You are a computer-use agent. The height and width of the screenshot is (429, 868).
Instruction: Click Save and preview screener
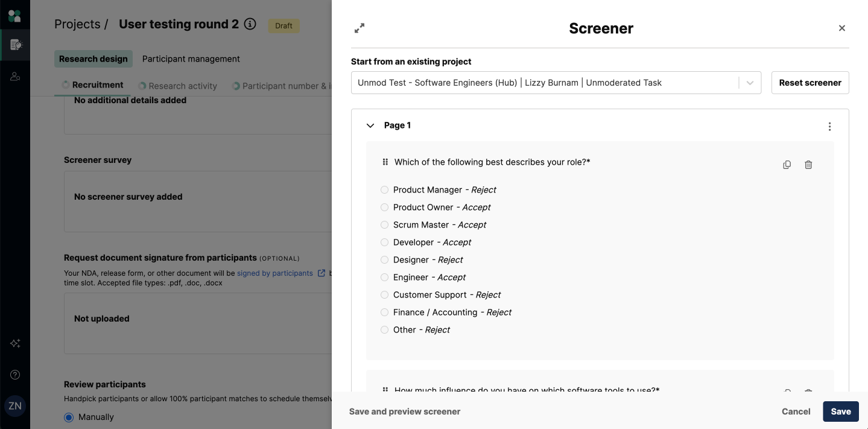coord(405,412)
